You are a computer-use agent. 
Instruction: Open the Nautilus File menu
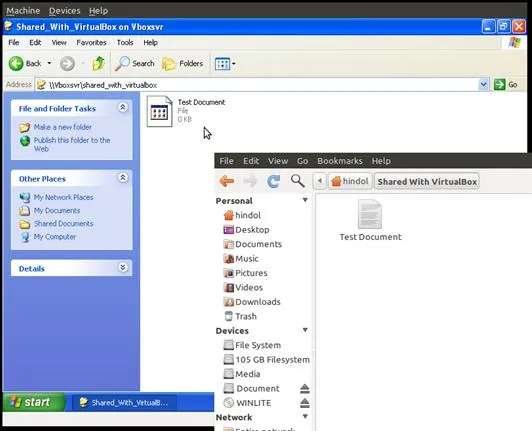226,161
